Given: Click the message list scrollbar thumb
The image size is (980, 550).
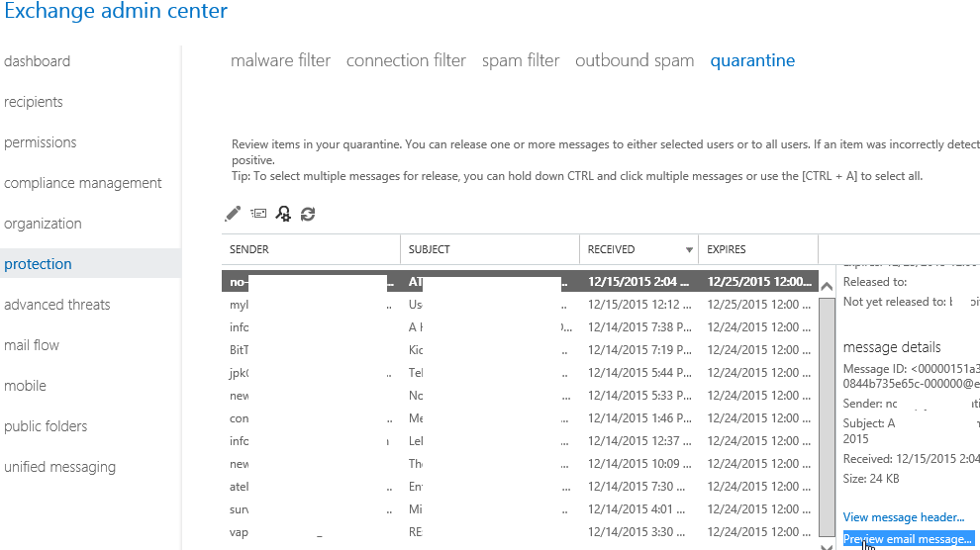Looking at the screenshot, I should (x=828, y=415).
